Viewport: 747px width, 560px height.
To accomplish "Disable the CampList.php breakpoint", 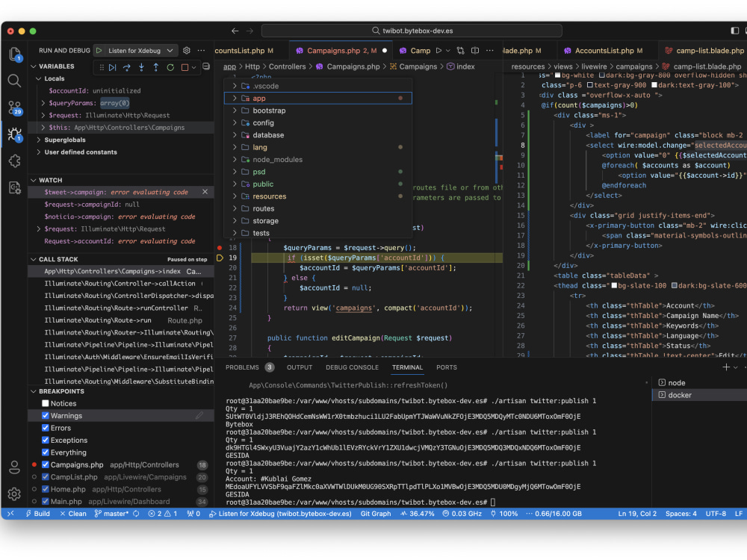I will point(46,477).
